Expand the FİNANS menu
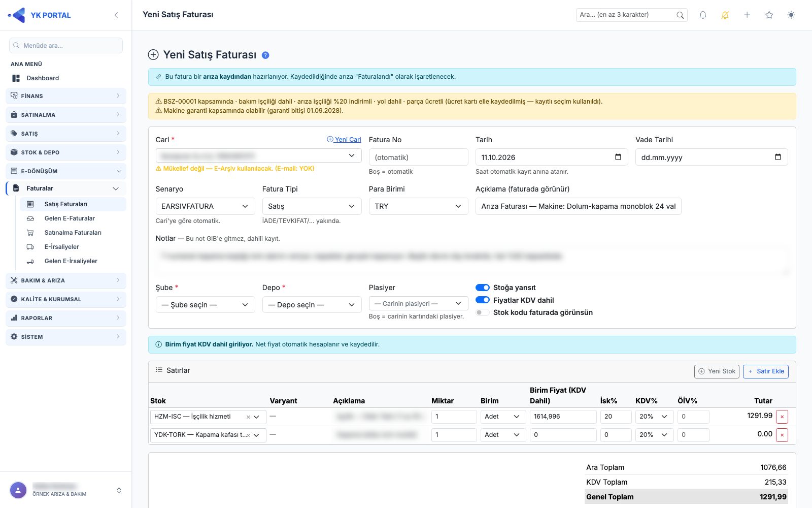The height and width of the screenshot is (508, 812). (x=66, y=96)
